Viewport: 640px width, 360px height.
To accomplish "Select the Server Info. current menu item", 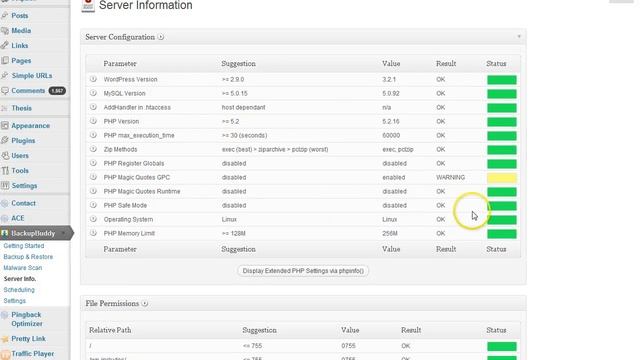I will 20,279.
